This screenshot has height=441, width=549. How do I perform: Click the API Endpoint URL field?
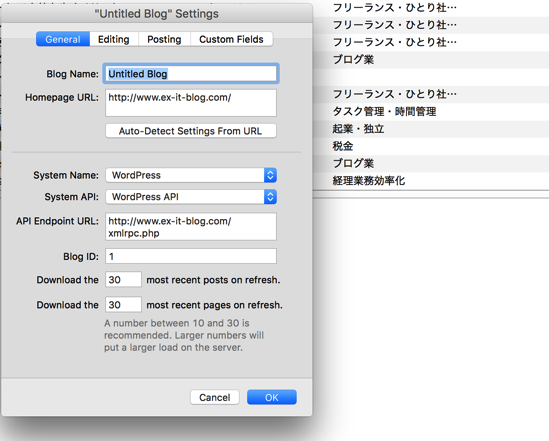pos(191,226)
